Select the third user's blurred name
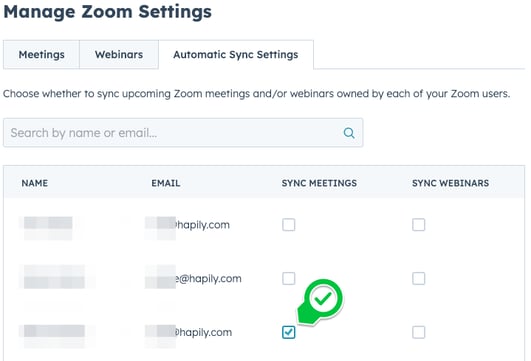This screenshot has height=361, width=531. tap(54, 332)
